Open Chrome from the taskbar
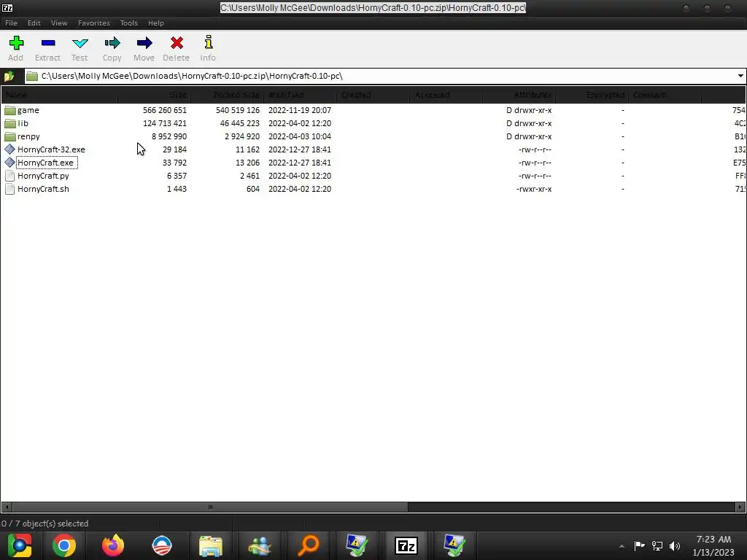The image size is (747, 560). 64,545
